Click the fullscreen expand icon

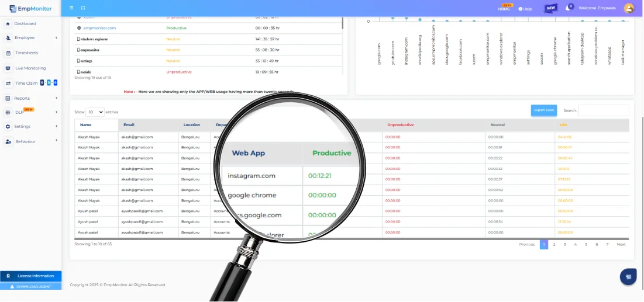pyautogui.click(x=83, y=8)
